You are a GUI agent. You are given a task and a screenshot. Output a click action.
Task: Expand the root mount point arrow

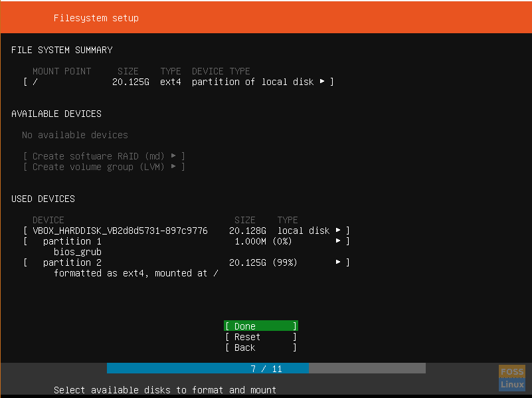point(322,82)
